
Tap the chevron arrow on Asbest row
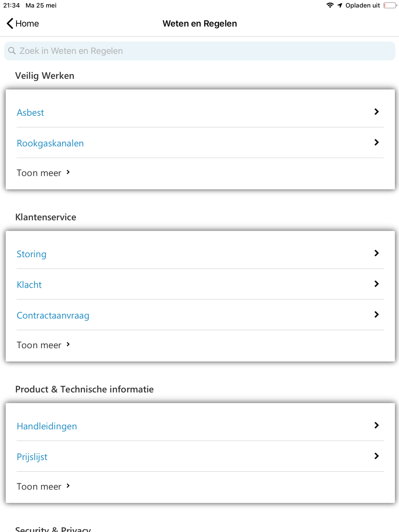pyautogui.click(x=377, y=112)
